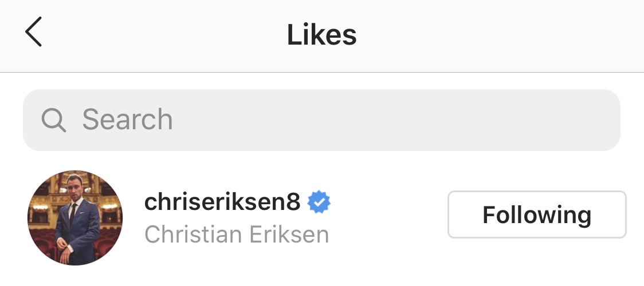The width and height of the screenshot is (644, 286).
Task: Select the likes search bar
Action: [x=321, y=120]
